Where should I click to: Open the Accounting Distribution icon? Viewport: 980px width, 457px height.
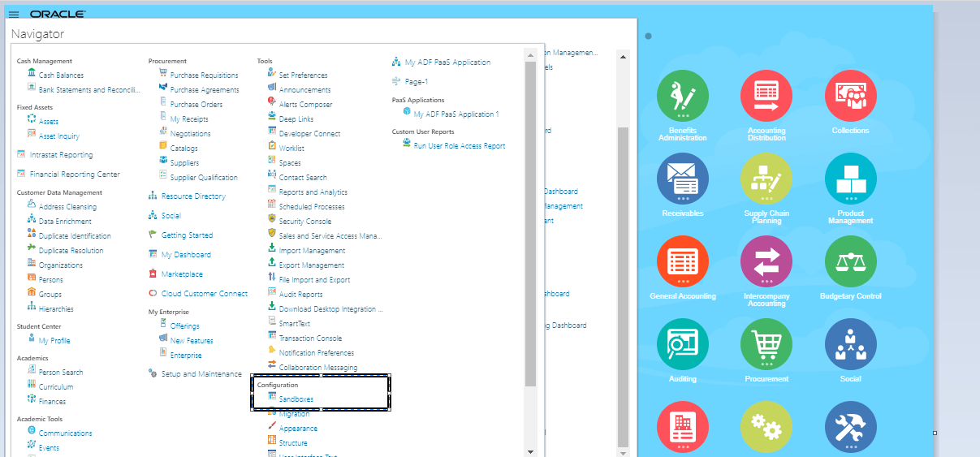click(x=766, y=97)
